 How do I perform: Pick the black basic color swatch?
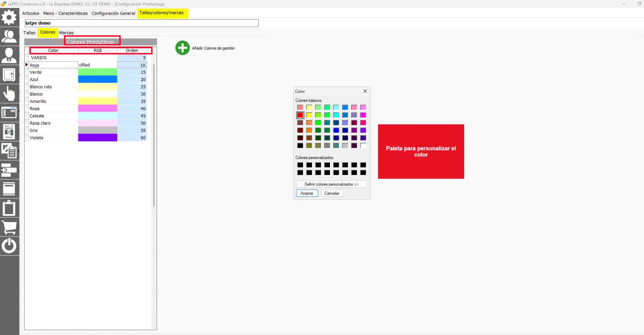tap(300, 146)
